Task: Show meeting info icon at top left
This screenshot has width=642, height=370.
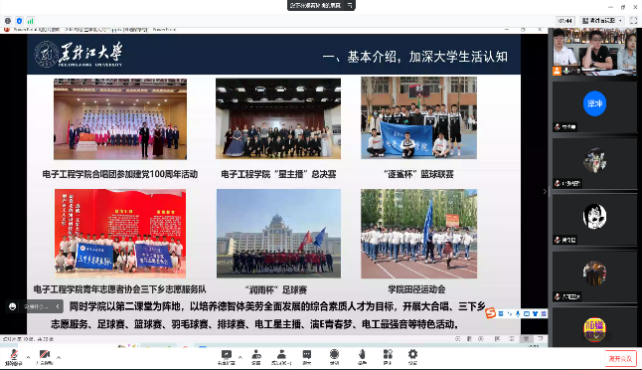Action: (8, 21)
